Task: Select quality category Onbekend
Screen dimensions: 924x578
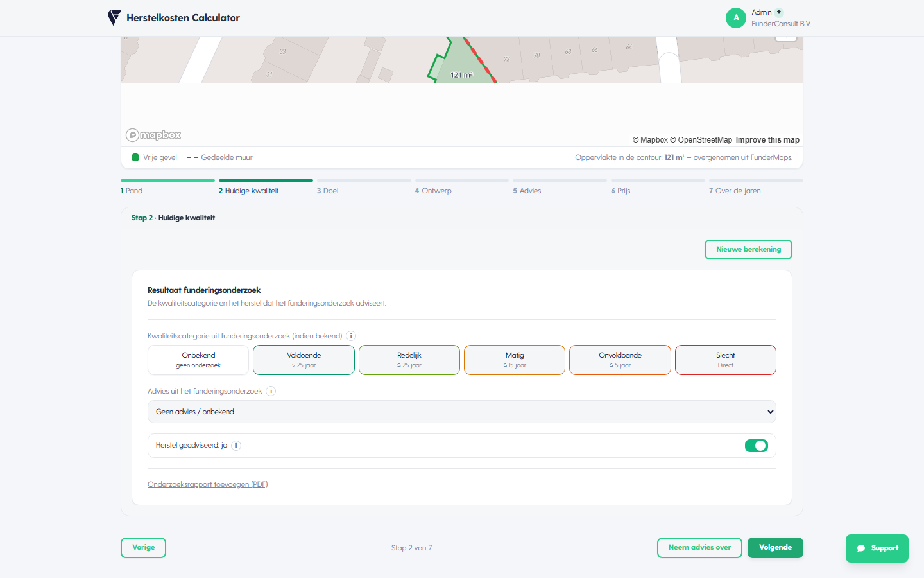Action: pyautogui.click(x=198, y=360)
